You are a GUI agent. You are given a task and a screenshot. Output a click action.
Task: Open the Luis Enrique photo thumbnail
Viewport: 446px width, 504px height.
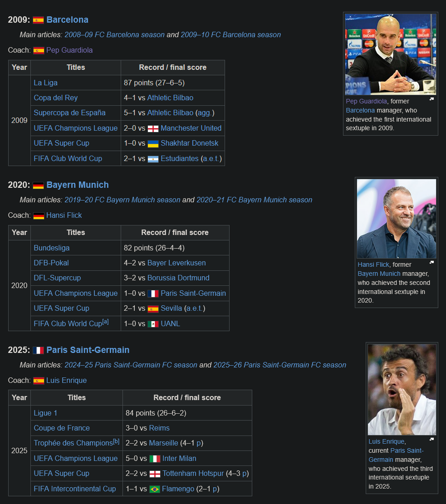click(402, 390)
